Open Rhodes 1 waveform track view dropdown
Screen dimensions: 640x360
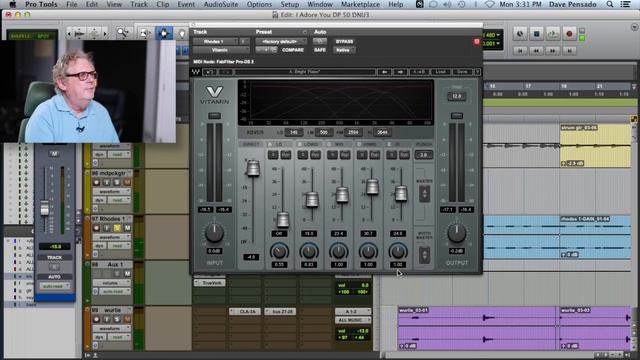coord(111,237)
